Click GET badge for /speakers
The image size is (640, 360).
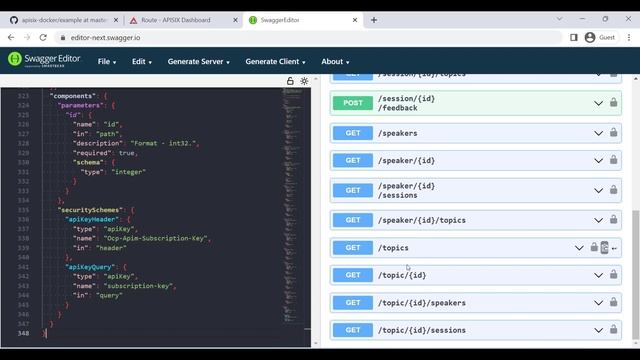click(353, 133)
